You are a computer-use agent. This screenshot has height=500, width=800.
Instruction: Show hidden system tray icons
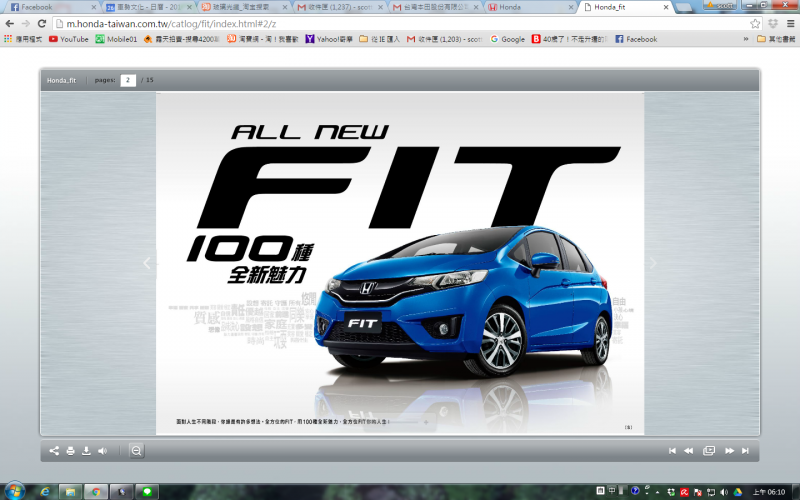click(x=658, y=492)
